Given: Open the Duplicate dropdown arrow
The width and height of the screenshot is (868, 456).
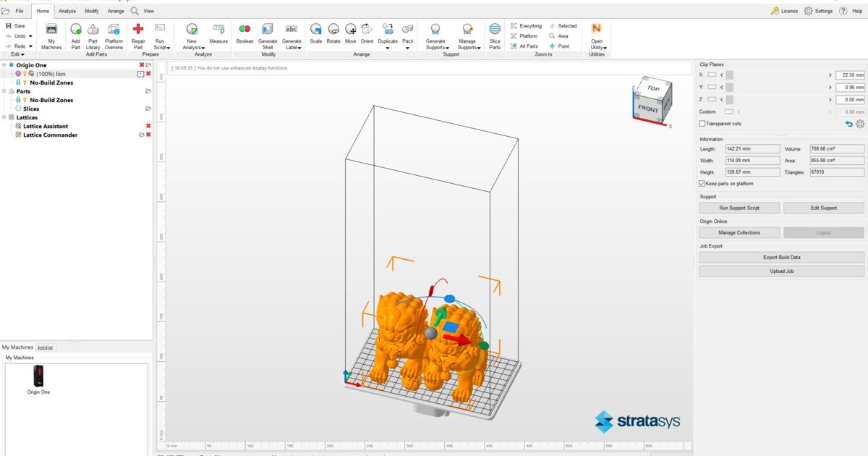Looking at the screenshot, I should coord(388,49).
